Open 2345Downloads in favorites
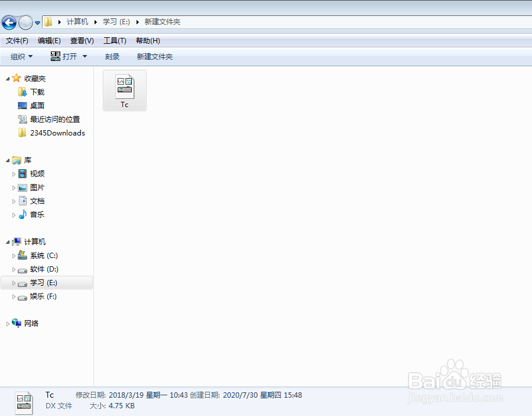532x416 pixels. [57, 133]
